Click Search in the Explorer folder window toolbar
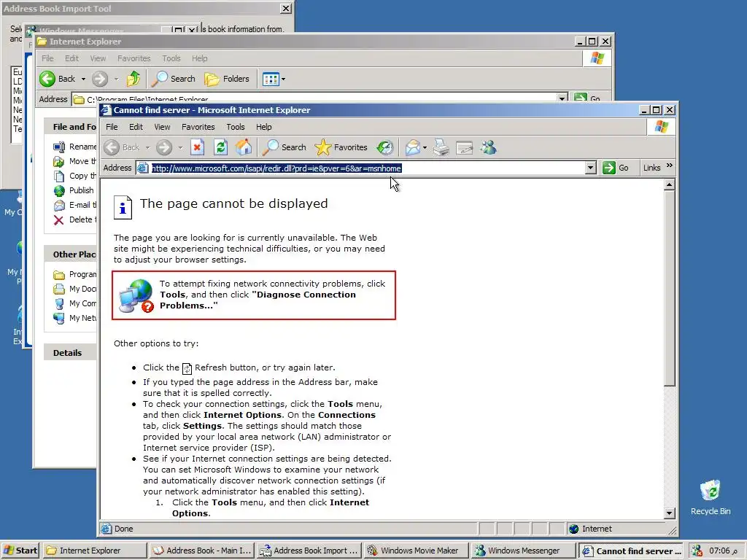Screen dimensions: 747x560 [174, 79]
